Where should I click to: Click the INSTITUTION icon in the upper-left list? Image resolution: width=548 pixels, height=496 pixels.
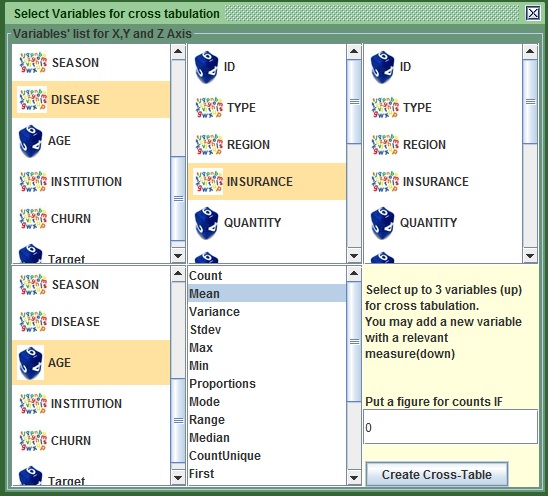click(x=33, y=181)
